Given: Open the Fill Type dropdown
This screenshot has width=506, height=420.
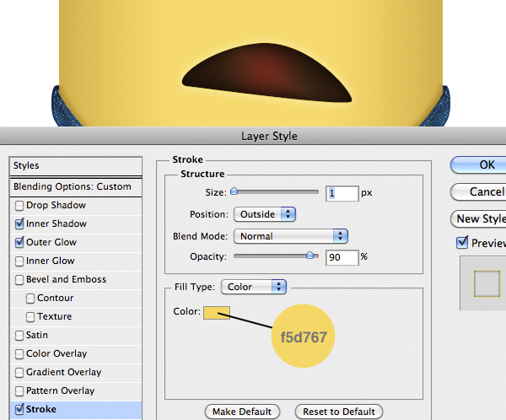Looking at the screenshot, I should tap(254, 287).
